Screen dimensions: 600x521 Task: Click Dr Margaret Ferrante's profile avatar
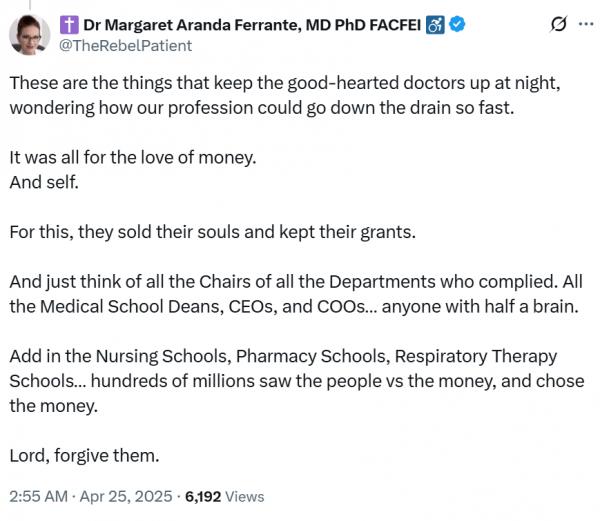[x=30, y=34]
